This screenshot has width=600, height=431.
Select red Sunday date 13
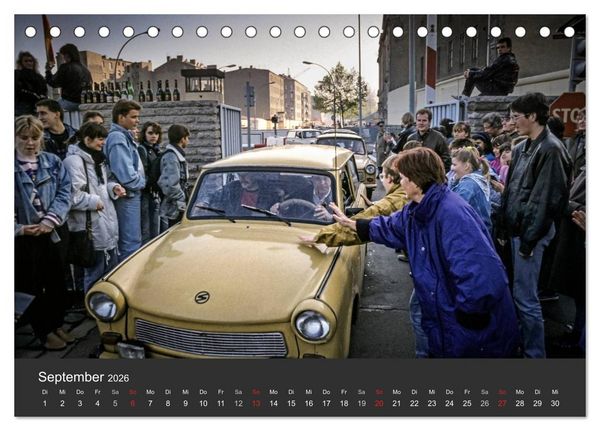pyautogui.click(x=256, y=403)
